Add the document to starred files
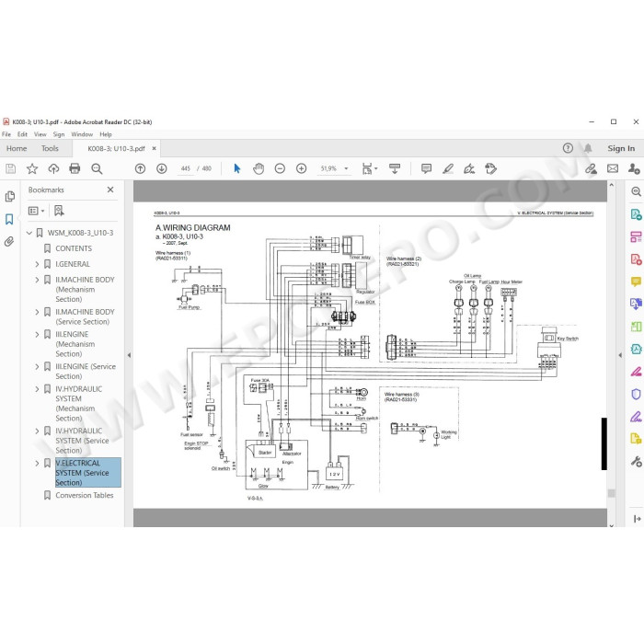The image size is (644, 644). (x=32, y=168)
